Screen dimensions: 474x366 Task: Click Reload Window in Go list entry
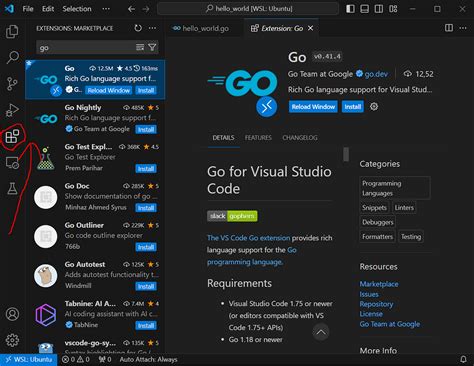[x=109, y=90]
